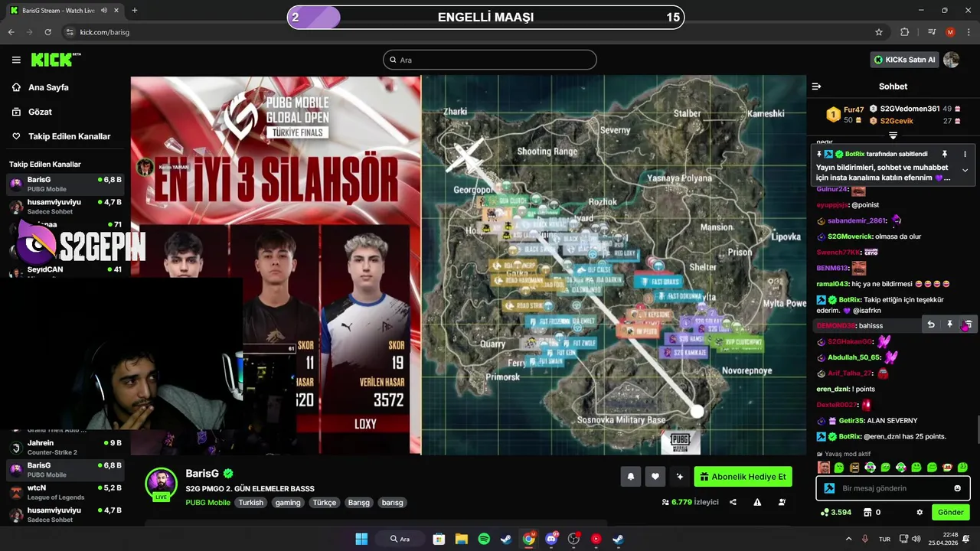Open chat settings gear icon

tap(920, 512)
